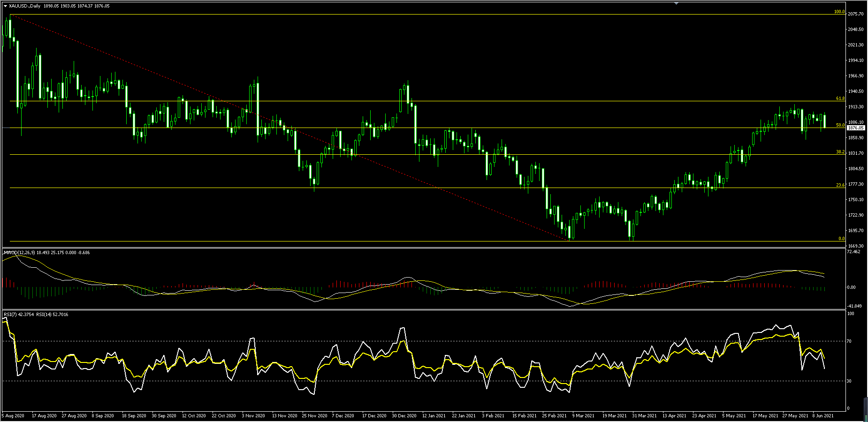Click the 3 Feb 2021 date label
This screenshot has height=422, width=868.
(493, 416)
